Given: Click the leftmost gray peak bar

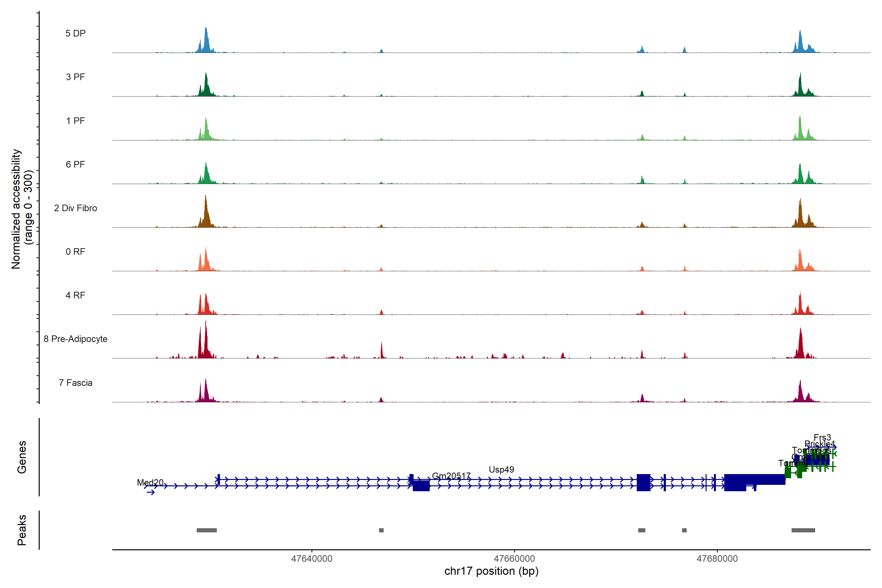Looking at the screenshot, I should [207, 530].
